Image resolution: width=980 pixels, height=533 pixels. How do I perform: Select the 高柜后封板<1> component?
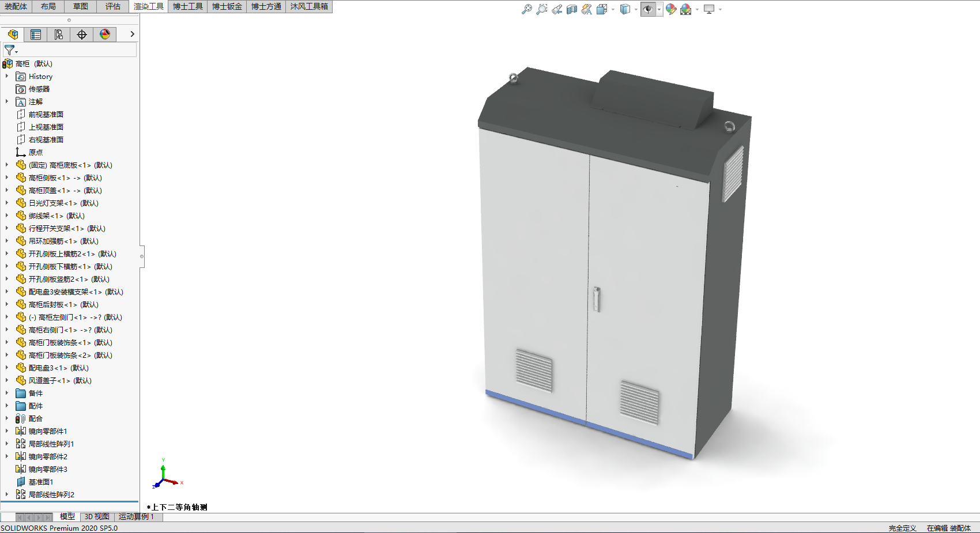coord(63,305)
